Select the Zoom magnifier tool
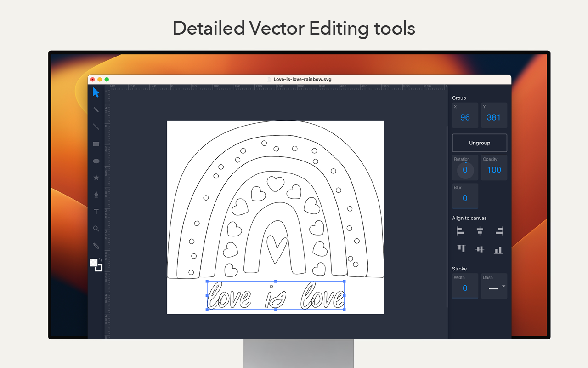 pyautogui.click(x=96, y=229)
